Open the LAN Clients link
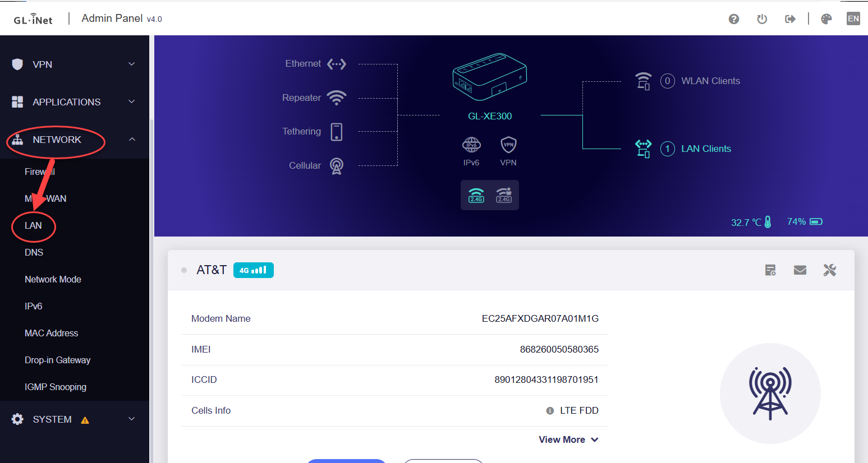Screen dimensions: 868x463 pos(706,149)
